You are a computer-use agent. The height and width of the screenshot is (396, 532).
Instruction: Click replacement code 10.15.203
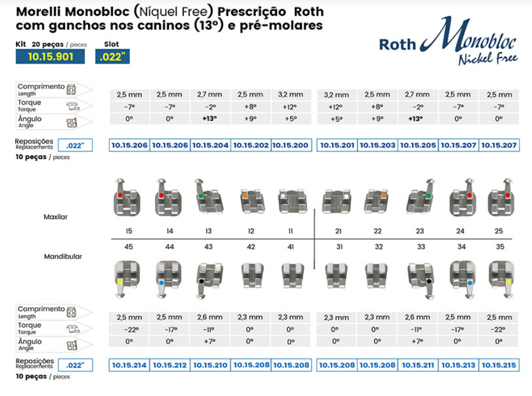pos(378,145)
